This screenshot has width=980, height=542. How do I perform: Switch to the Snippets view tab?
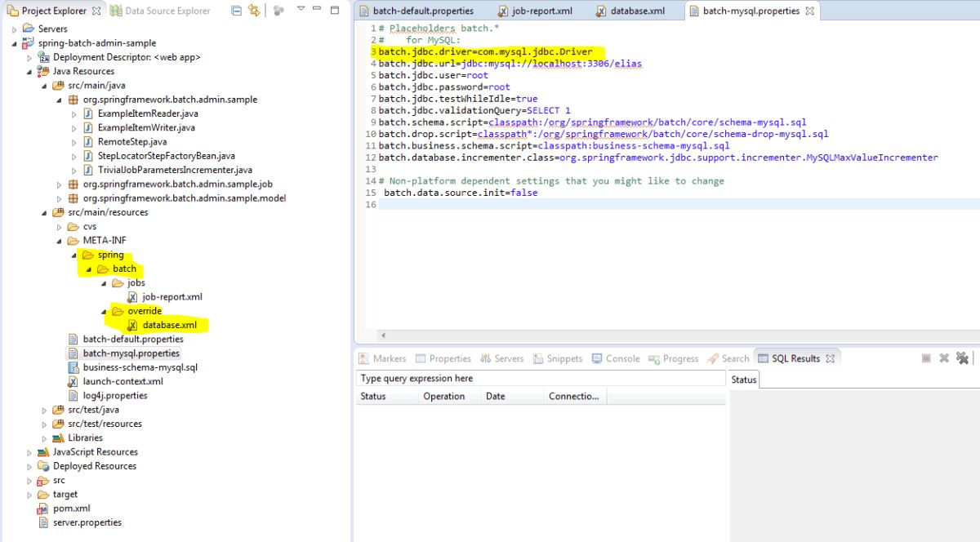click(559, 358)
